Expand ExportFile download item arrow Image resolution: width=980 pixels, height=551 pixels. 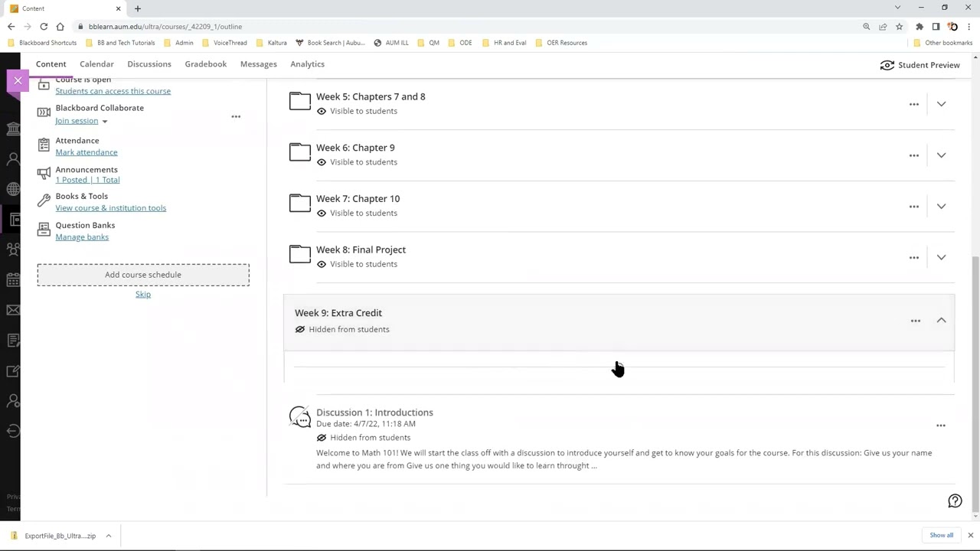pos(109,536)
